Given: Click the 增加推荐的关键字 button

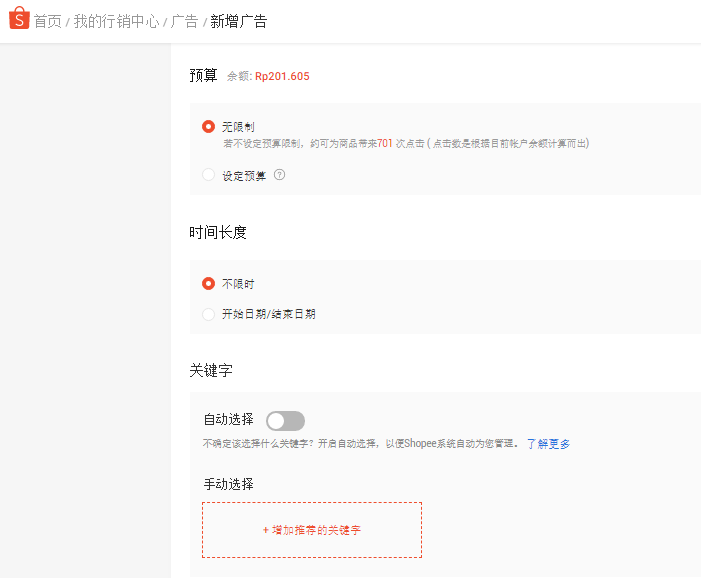Looking at the screenshot, I should [312, 530].
